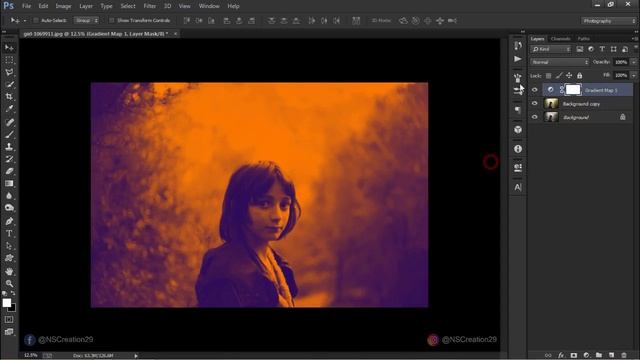Image resolution: width=640 pixels, height=360 pixels.
Task: Filter layers by smart object icon
Action: [x=625, y=49]
